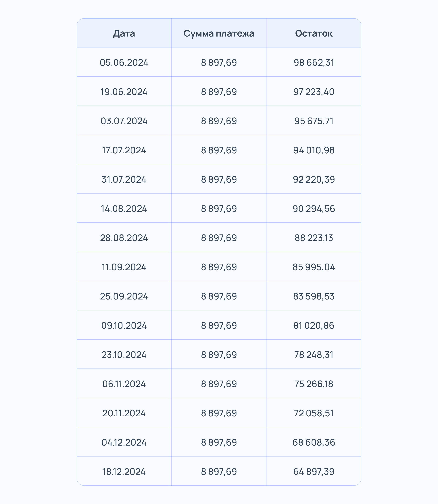Click the Сумма платежа column header
This screenshot has height=504, width=438.
[219, 33]
